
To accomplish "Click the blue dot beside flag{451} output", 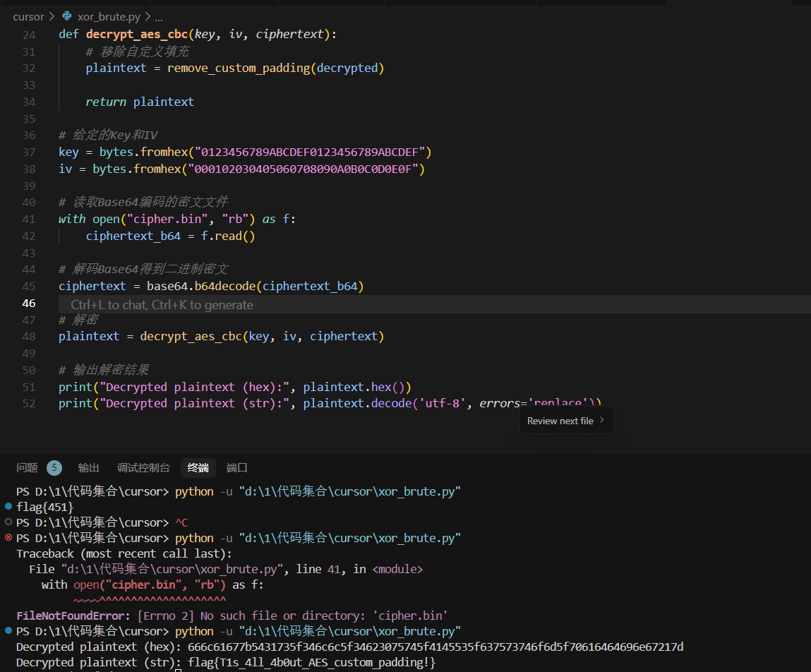I will [x=8, y=506].
